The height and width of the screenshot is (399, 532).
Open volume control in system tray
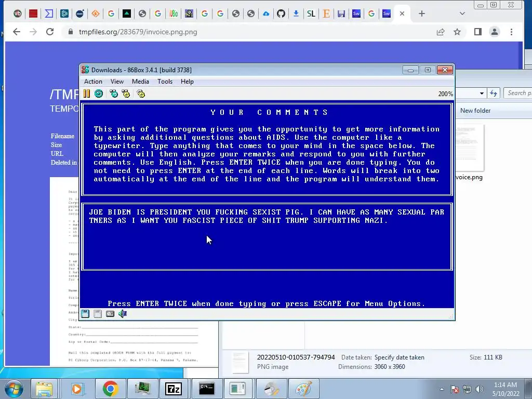pos(480,389)
